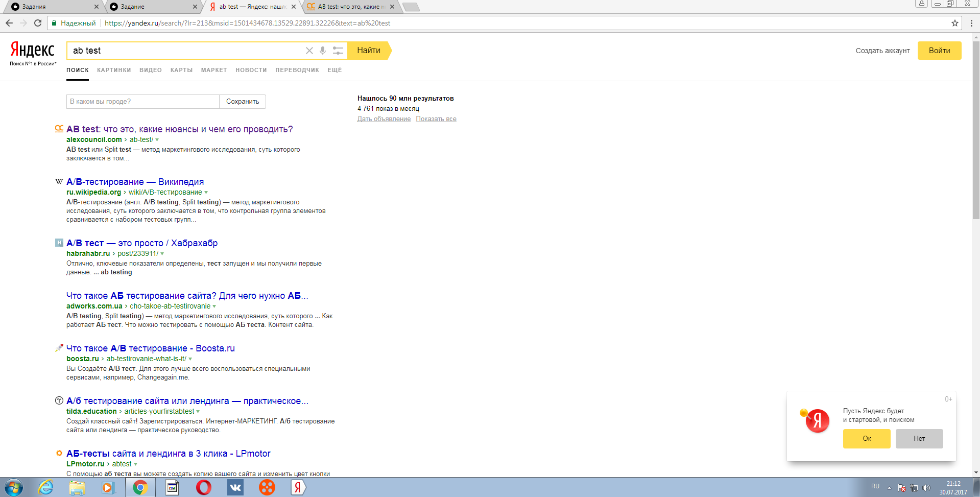Click the Habrahabr favicon beside A/B тест result
This screenshot has width=980, height=497.
pos(59,243)
